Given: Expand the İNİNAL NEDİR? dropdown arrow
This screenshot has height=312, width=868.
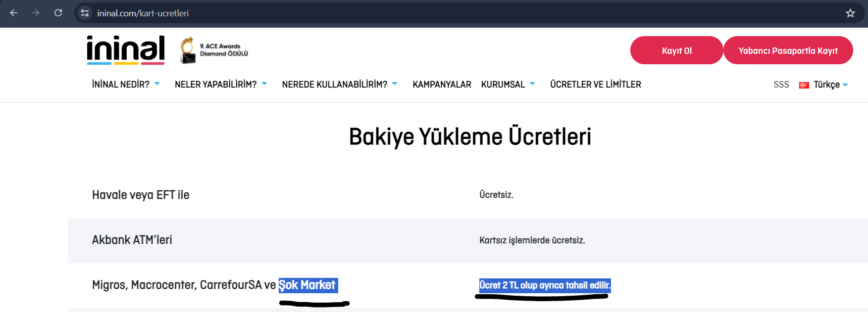Looking at the screenshot, I should (x=157, y=84).
